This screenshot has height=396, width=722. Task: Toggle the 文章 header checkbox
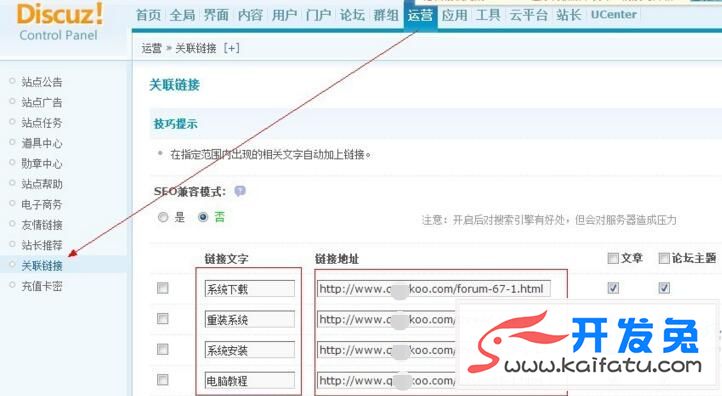pos(613,258)
